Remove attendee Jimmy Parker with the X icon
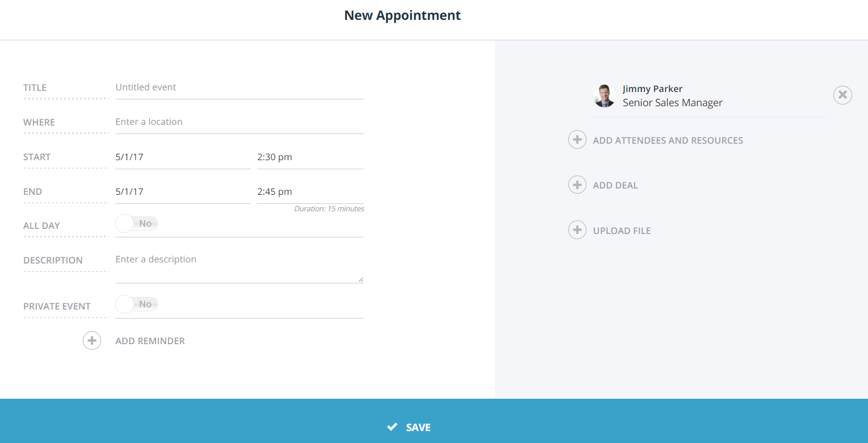This screenshot has width=868, height=443. point(842,95)
